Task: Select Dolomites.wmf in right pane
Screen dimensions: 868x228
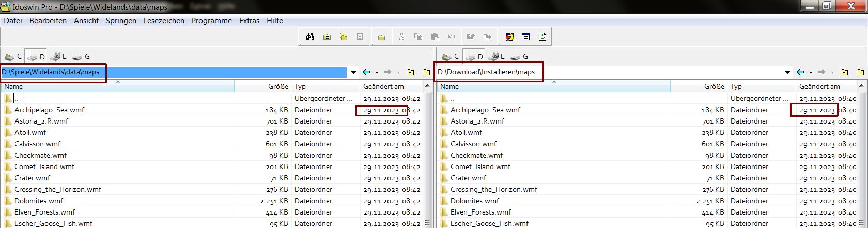Action: pyautogui.click(x=475, y=201)
